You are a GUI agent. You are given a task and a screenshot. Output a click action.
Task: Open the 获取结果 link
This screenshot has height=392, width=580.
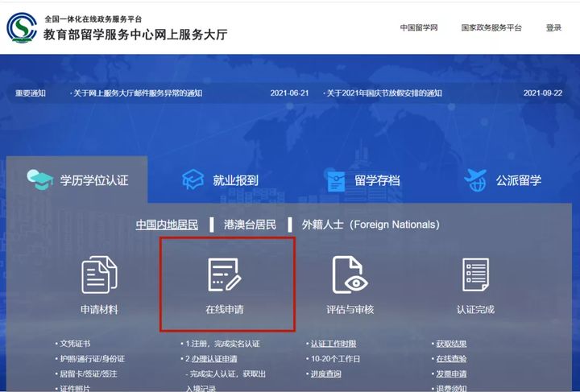click(x=451, y=344)
